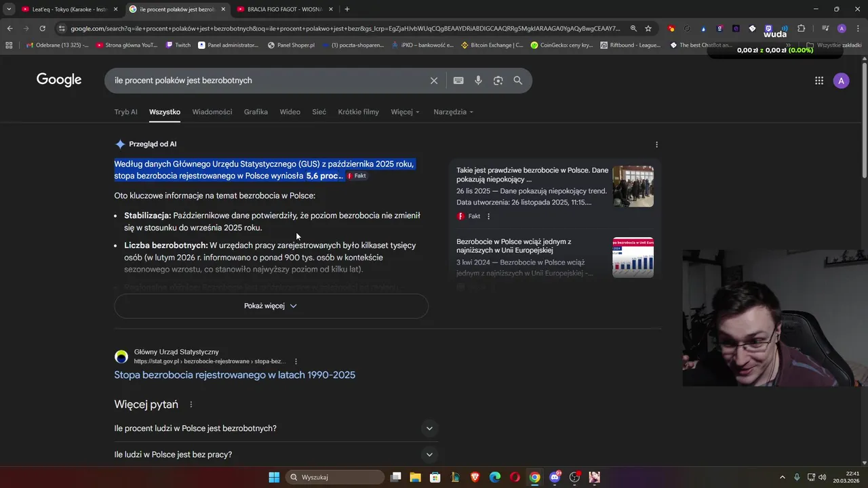The image size is (868, 488).
Task: Open AI overview three-dot options
Action: [x=656, y=144]
